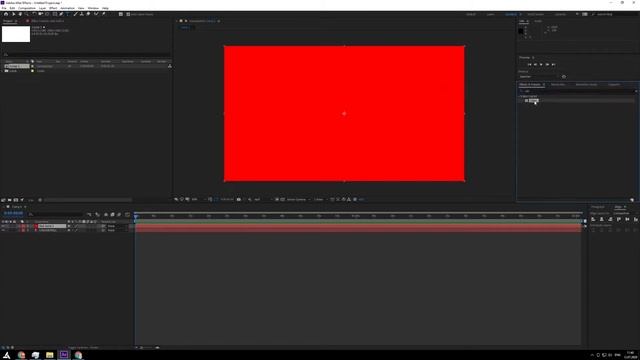Select the Type text tool
The image size is (640, 360).
(x=67, y=14)
